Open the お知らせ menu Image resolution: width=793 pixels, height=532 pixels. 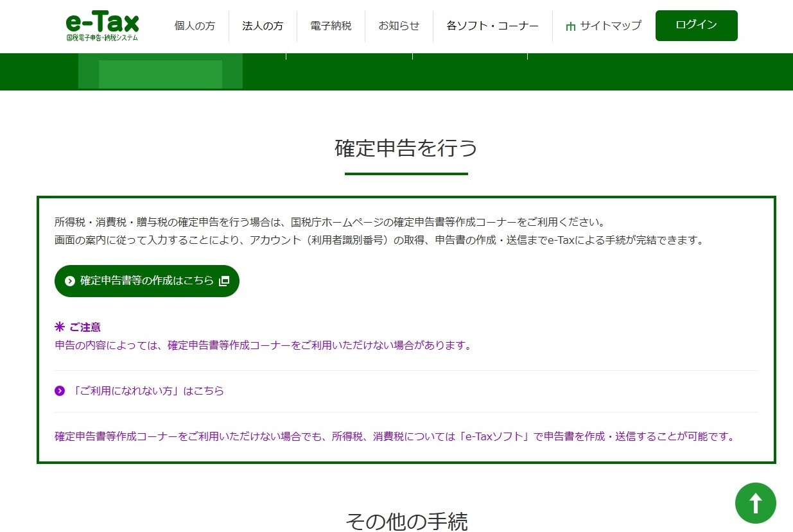pyautogui.click(x=399, y=26)
